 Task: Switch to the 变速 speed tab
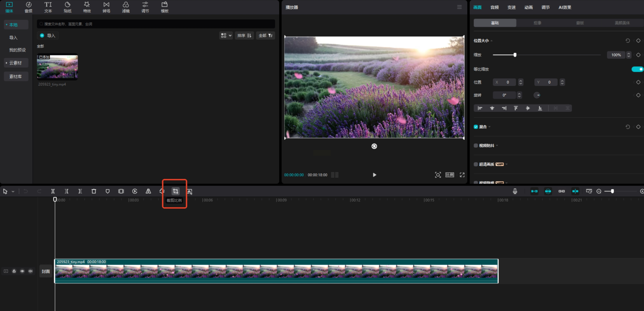(x=511, y=7)
